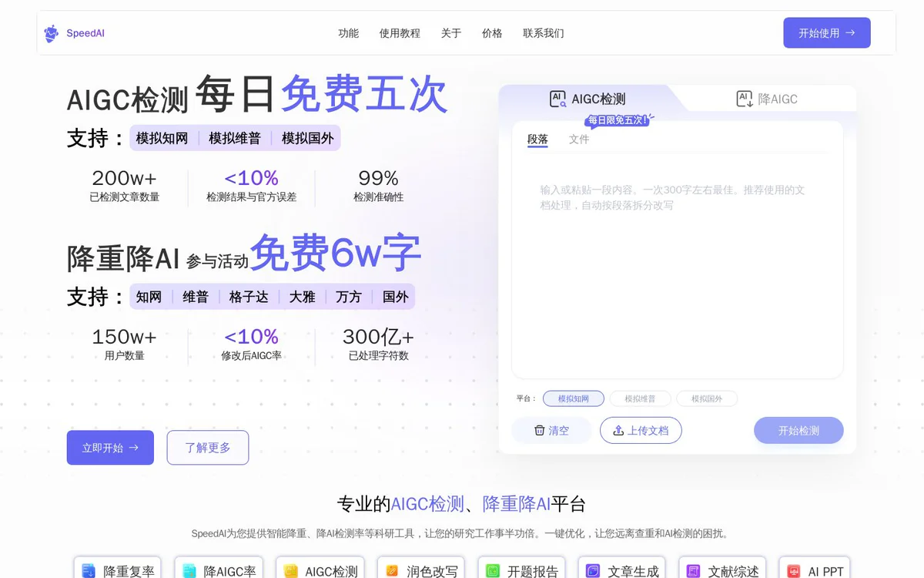
Task: Select the yellow AIGC检测 feature card icon
Action: (290, 571)
